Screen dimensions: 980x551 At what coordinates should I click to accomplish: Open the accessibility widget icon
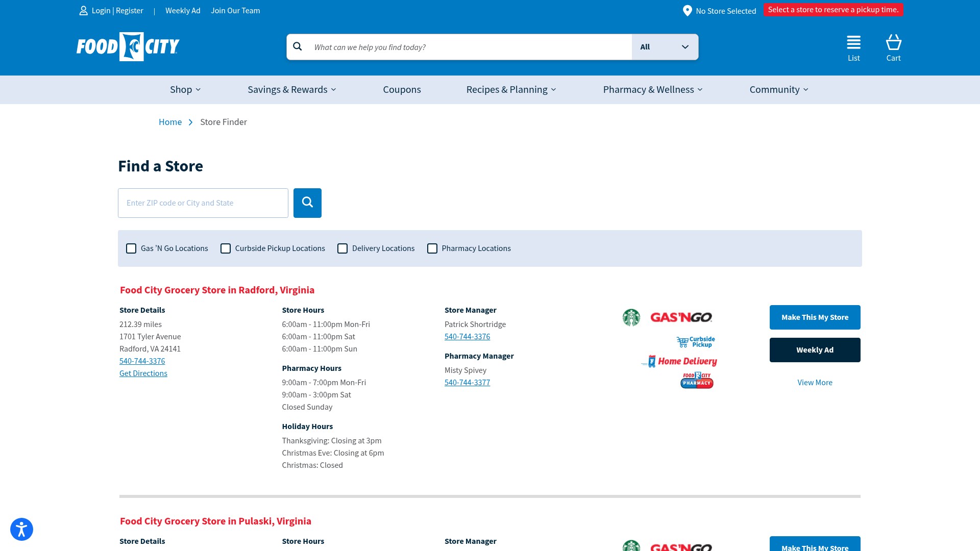click(21, 529)
